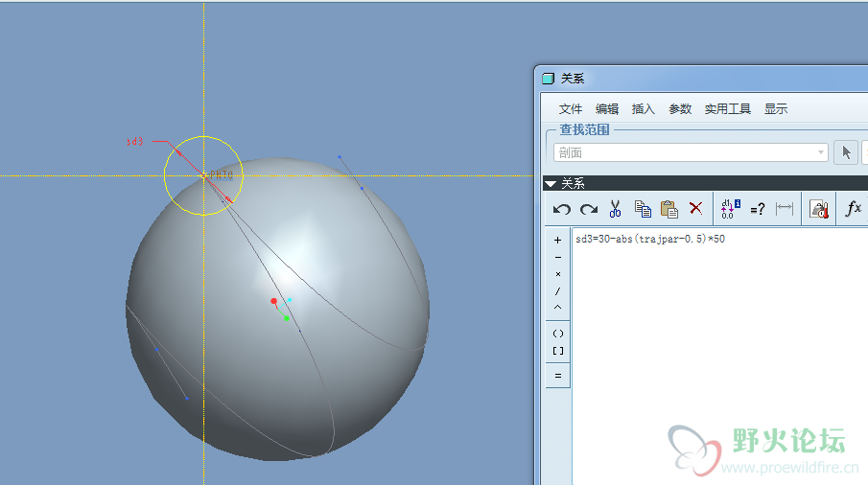Open the 显示 menu
The image size is (868, 485).
[x=776, y=109]
